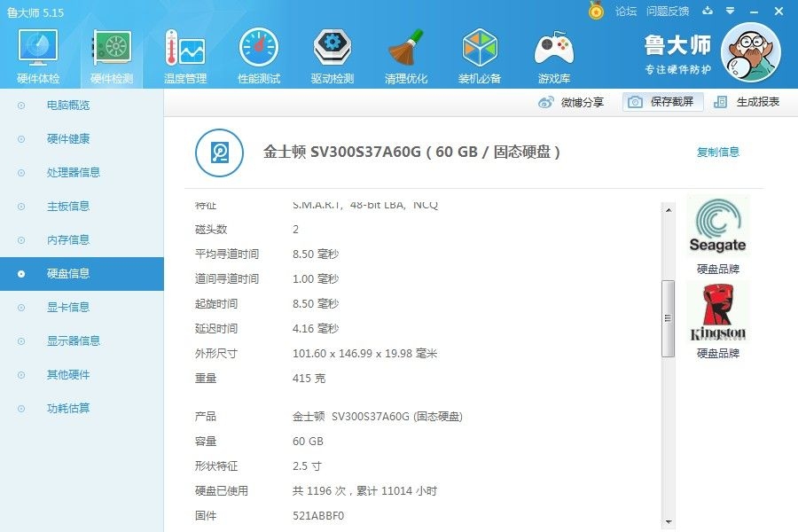Screen dimensions: 798x532
Task: Click the form factor value 2.5 寸
Action: tap(307, 465)
